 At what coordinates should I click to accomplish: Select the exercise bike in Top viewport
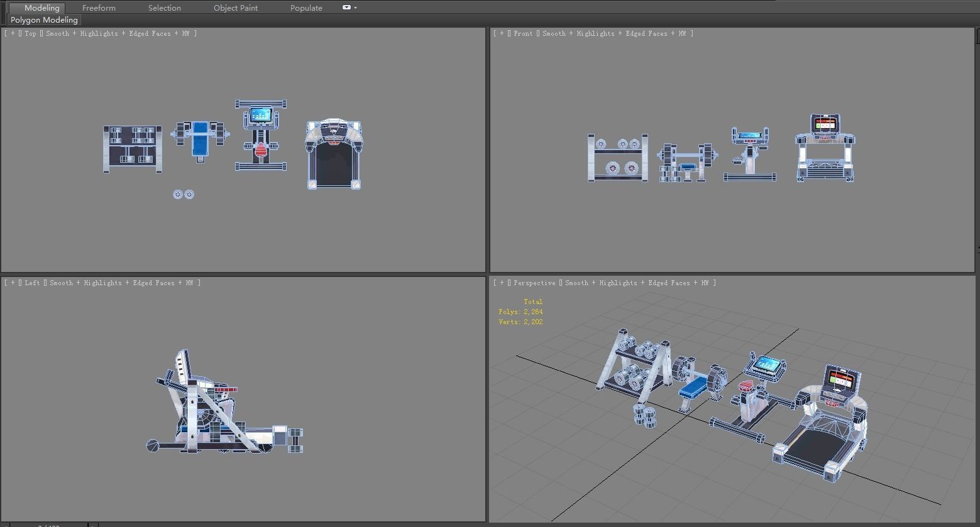pos(261,135)
